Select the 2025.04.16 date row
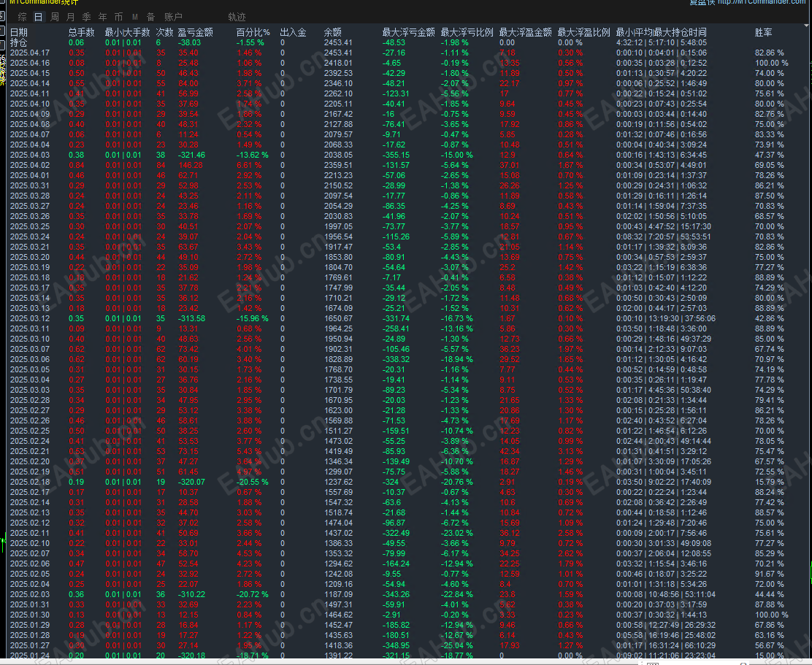 click(406, 63)
